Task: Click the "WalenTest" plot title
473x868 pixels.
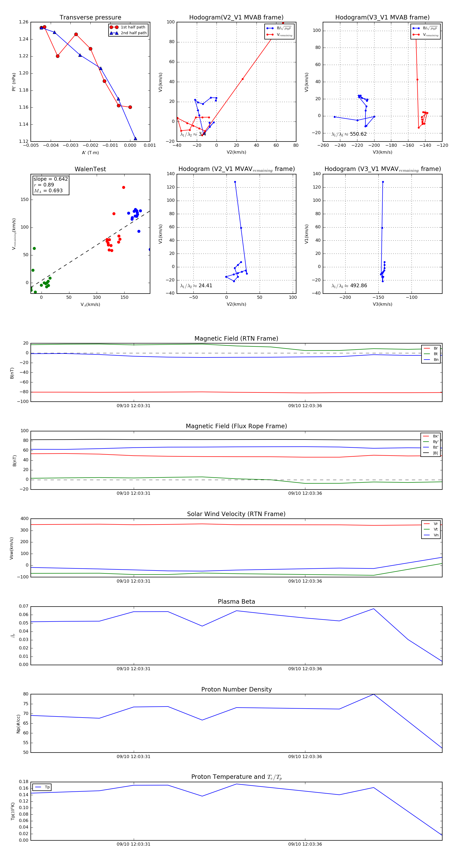Action: pyautogui.click(x=90, y=169)
